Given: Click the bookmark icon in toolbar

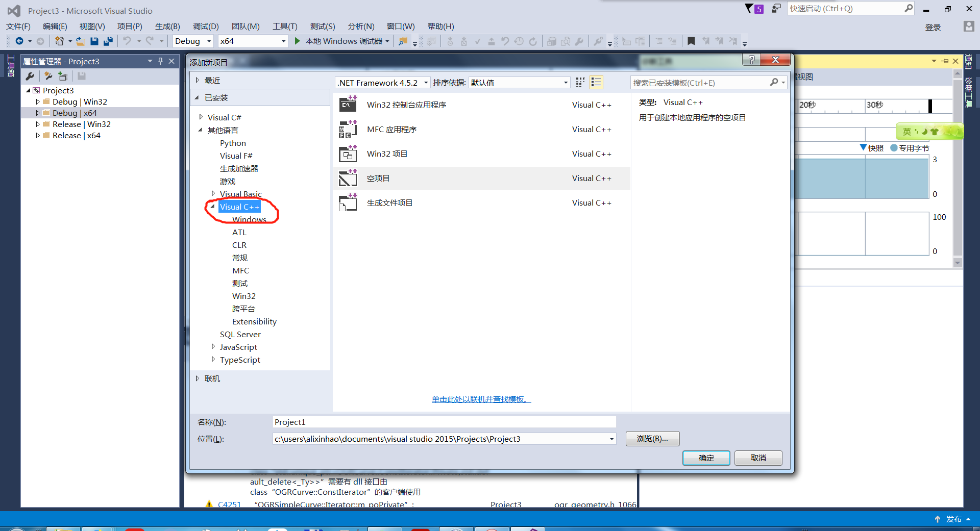Looking at the screenshot, I should click(x=691, y=41).
